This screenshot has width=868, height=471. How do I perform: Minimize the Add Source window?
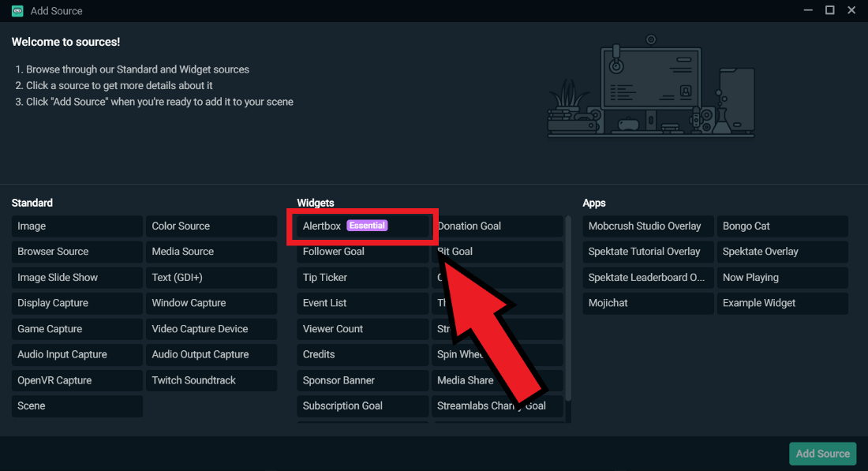808,10
